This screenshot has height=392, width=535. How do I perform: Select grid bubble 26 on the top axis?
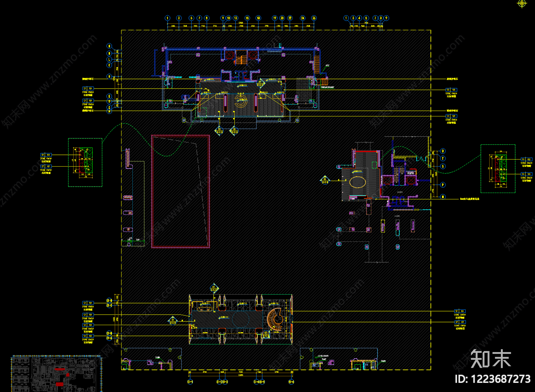point(314,18)
